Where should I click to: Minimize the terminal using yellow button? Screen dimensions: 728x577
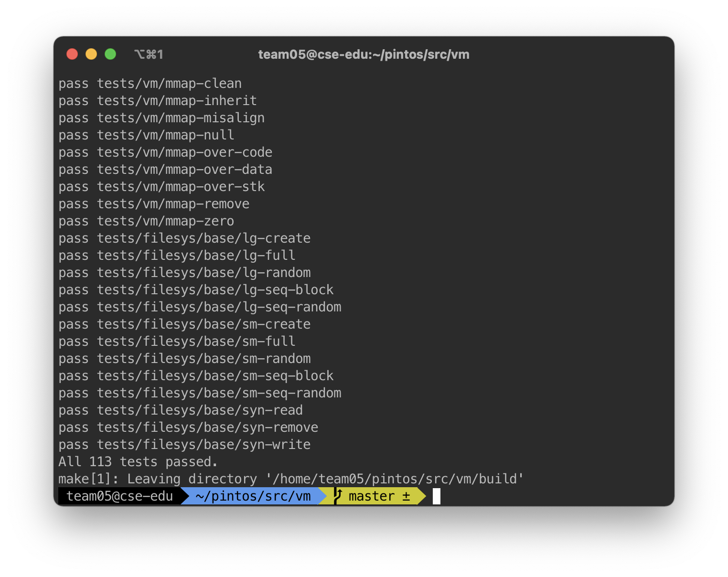click(x=91, y=54)
